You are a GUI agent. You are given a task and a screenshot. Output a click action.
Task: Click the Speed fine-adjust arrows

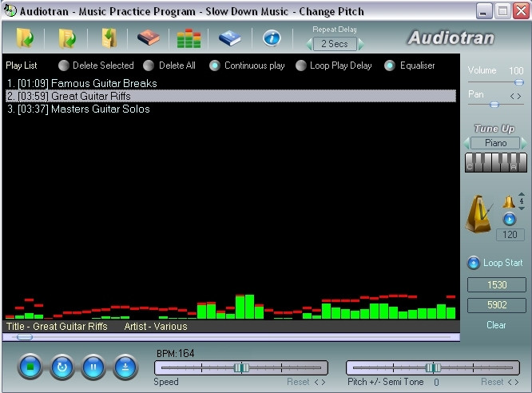[320, 382]
